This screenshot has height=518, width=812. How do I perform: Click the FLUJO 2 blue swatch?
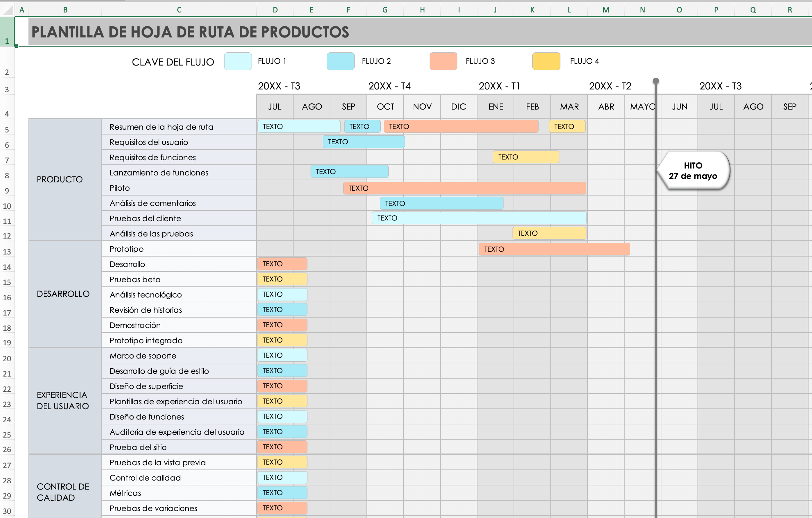point(341,61)
